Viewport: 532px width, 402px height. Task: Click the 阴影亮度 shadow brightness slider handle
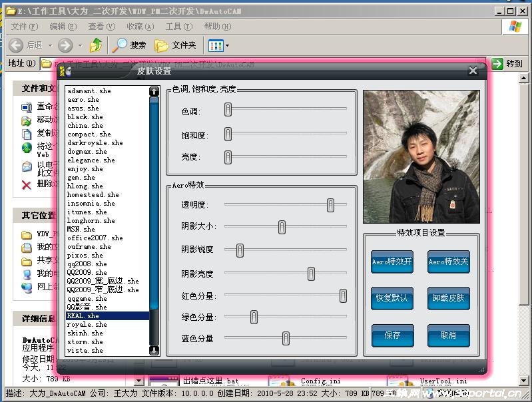coord(311,274)
